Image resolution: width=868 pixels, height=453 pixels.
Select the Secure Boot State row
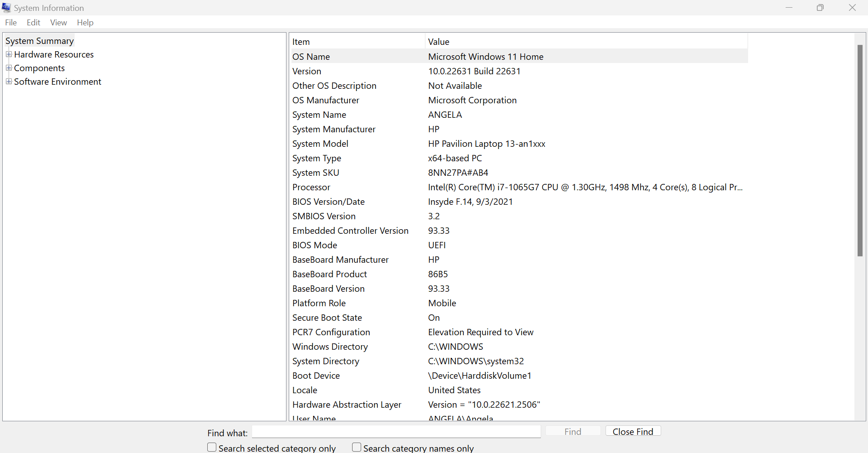[519, 318]
